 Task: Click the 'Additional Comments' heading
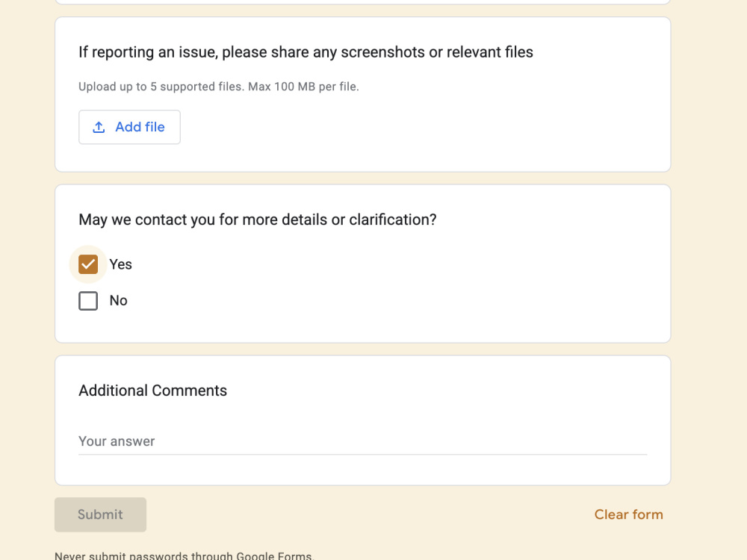click(x=152, y=391)
